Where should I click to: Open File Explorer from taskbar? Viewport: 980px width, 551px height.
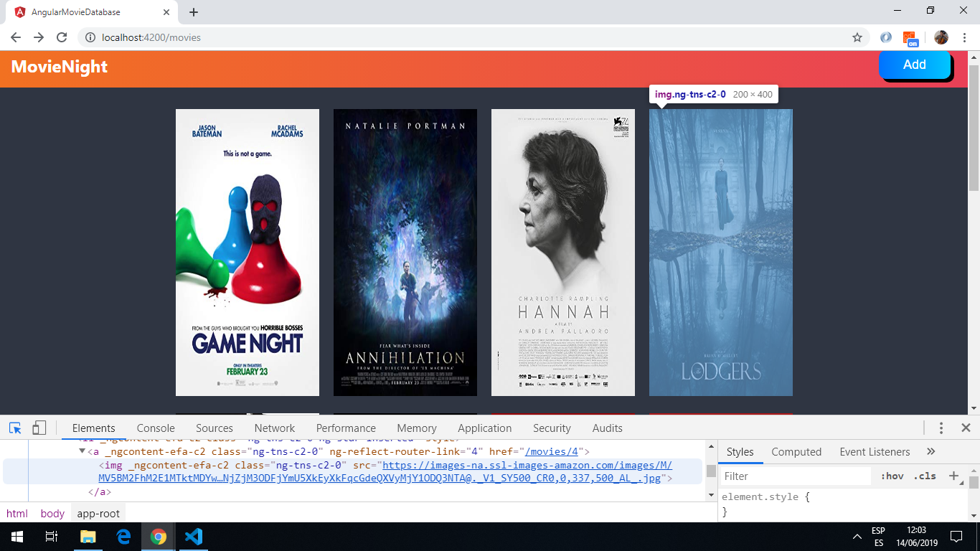pyautogui.click(x=88, y=537)
